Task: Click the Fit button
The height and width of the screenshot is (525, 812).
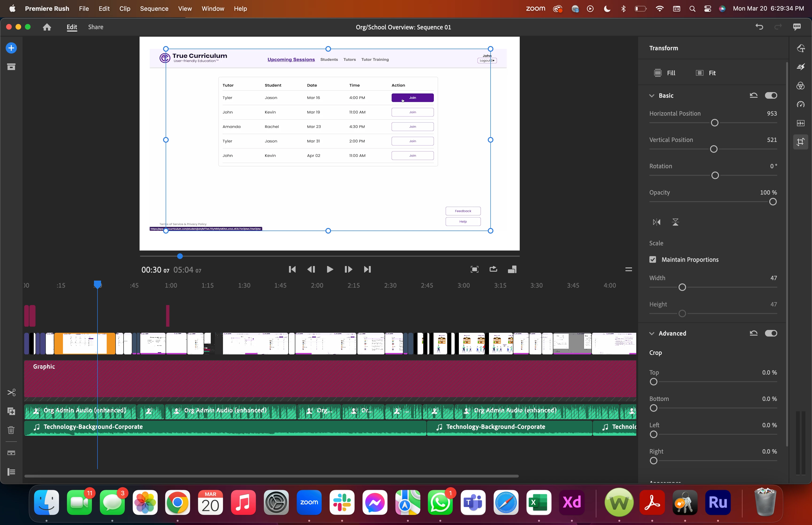Action: [705, 73]
